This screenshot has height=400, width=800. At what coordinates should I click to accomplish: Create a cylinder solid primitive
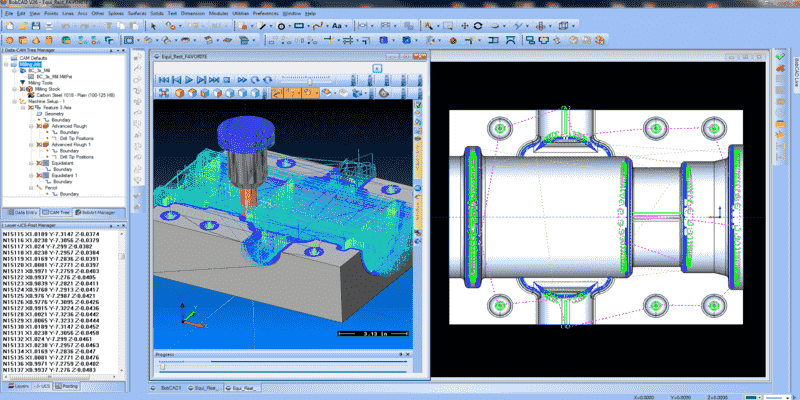tap(48, 40)
